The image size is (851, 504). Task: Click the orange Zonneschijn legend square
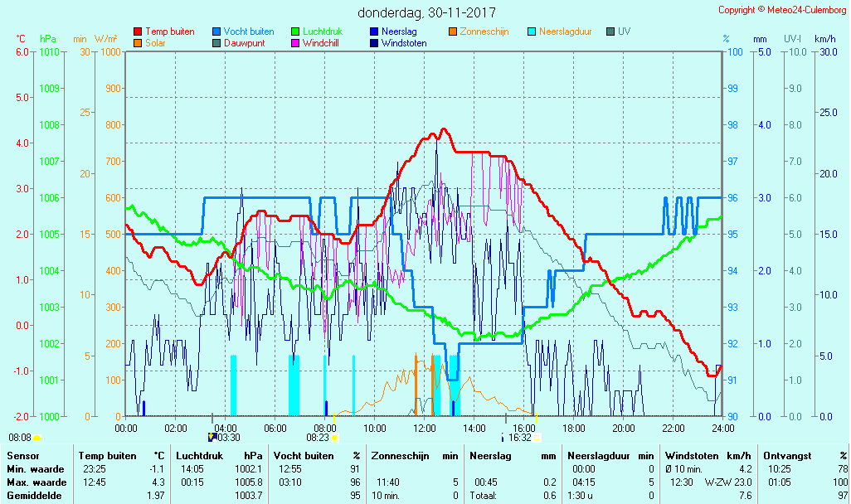click(x=453, y=32)
